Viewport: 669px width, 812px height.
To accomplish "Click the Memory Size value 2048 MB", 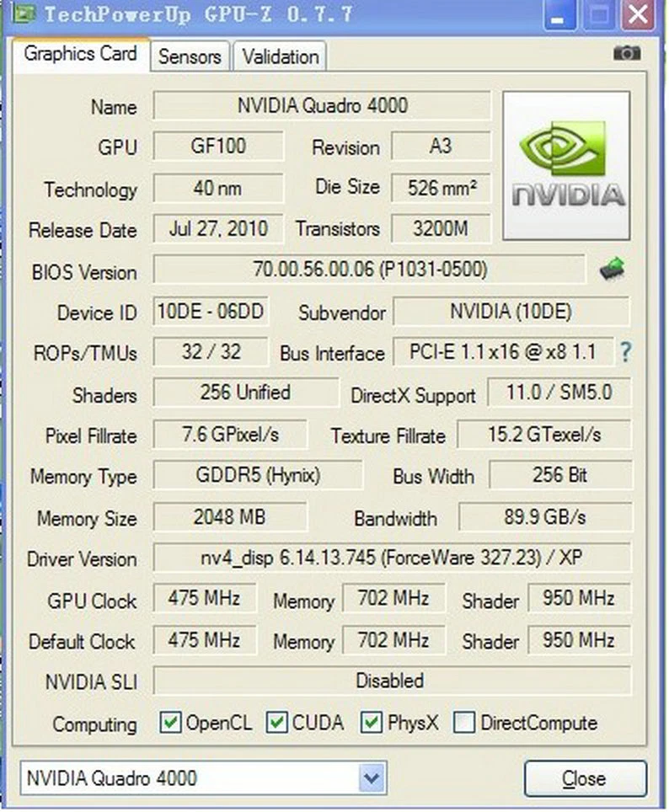I will click(x=230, y=517).
